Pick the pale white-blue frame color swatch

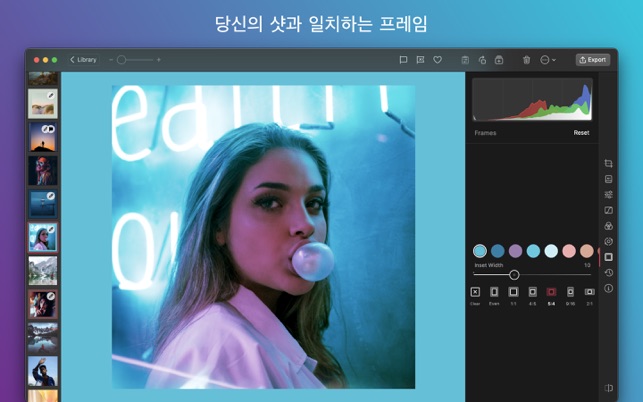coord(551,251)
